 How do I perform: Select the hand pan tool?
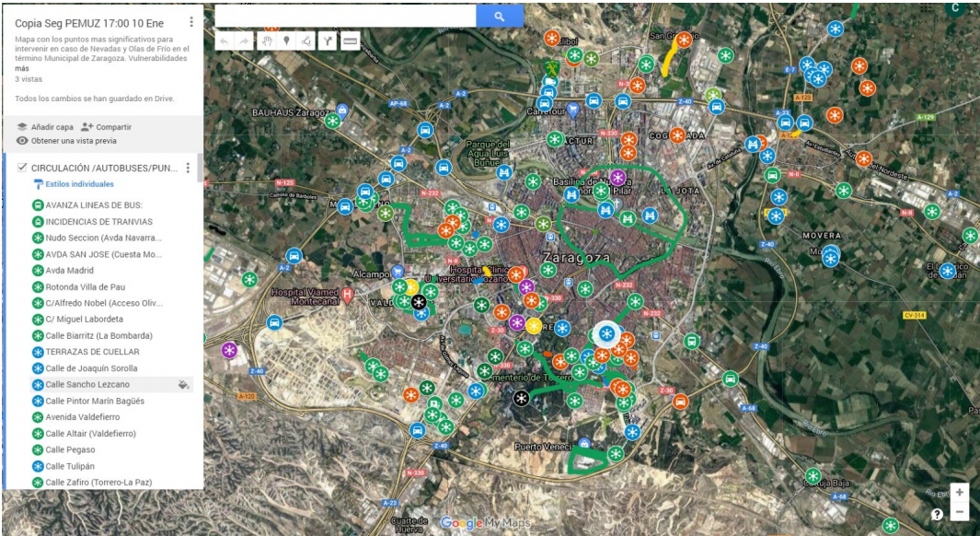[267, 41]
